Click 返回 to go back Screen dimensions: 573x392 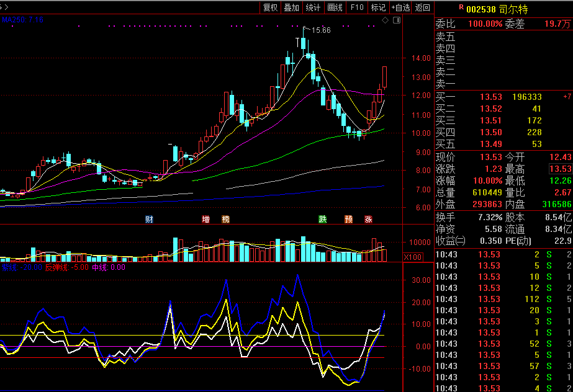tap(422, 7)
